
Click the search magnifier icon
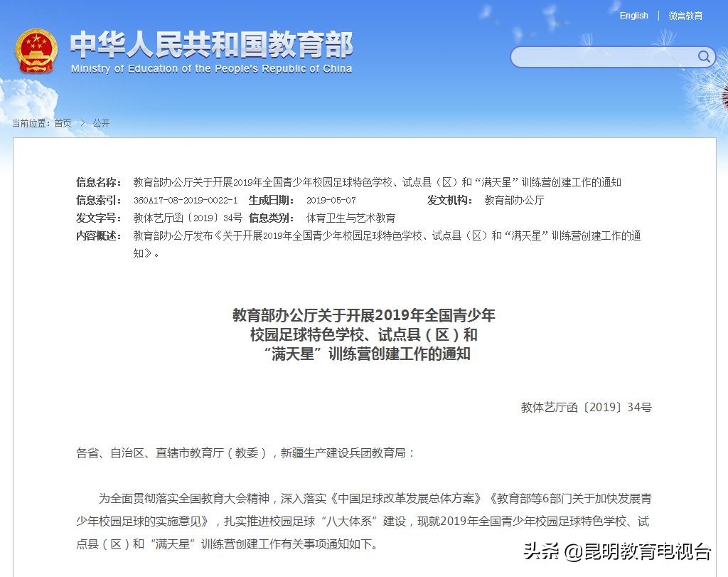[x=703, y=57]
